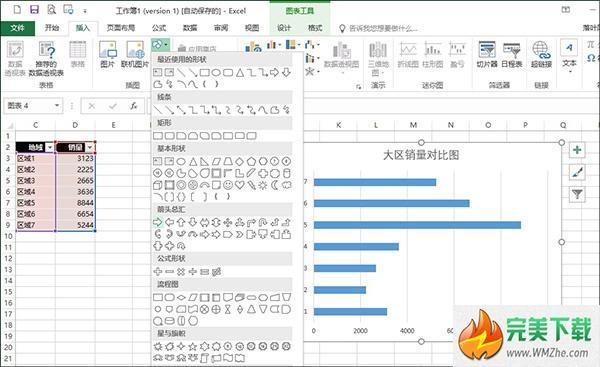Choose the minus sign in 公式形状
This screenshot has width=600, height=367.
[x=170, y=272]
